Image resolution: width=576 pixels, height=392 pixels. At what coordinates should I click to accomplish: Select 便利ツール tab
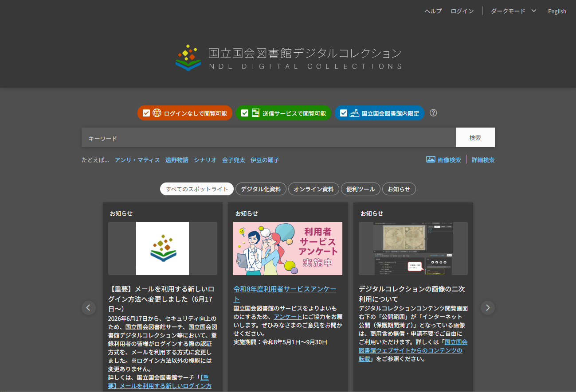click(x=360, y=189)
